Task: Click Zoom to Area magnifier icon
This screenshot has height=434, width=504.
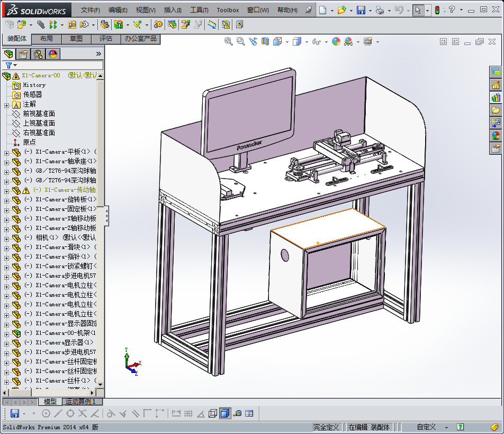Action: 240,41
